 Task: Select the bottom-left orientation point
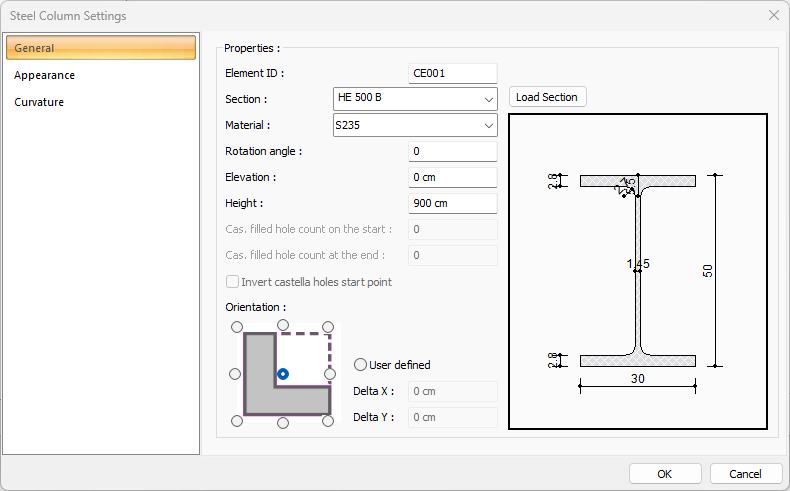pos(236,421)
